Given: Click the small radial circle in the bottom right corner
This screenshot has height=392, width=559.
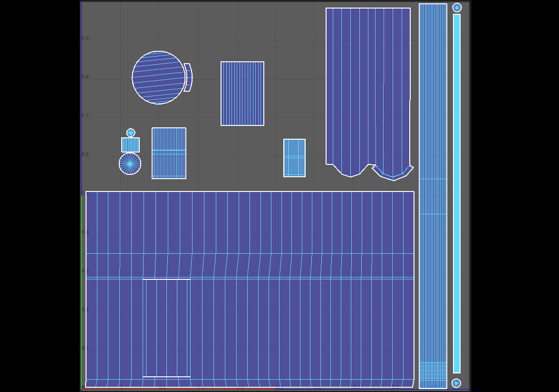Looking at the screenshot, I should click(x=456, y=383).
